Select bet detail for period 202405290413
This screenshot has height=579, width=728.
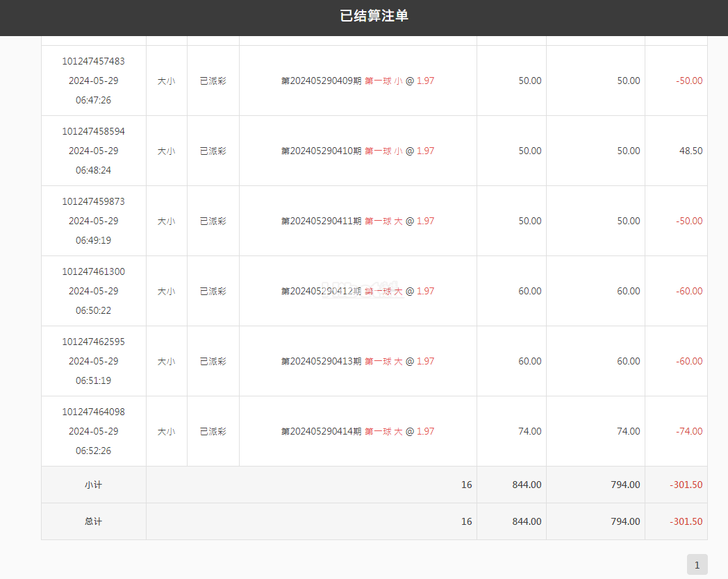(358, 361)
